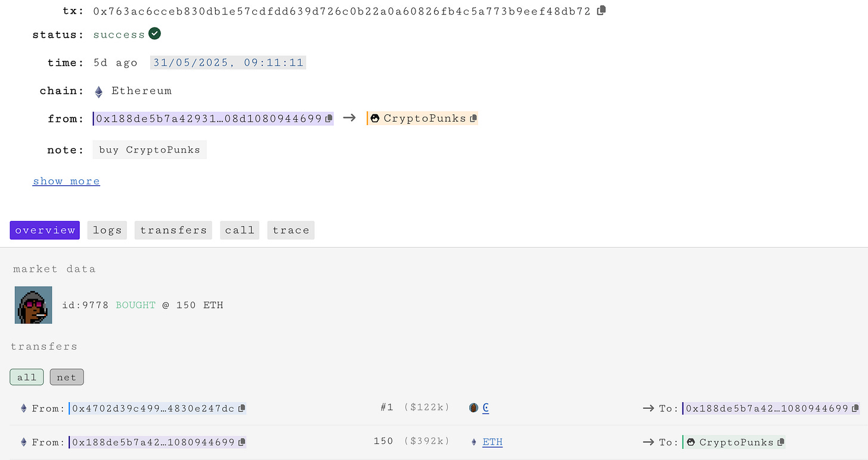Click the ETH diamond icon beside ETH link
Image resolution: width=868 pixels, height=460 pixels.
(x=474, y=442)
